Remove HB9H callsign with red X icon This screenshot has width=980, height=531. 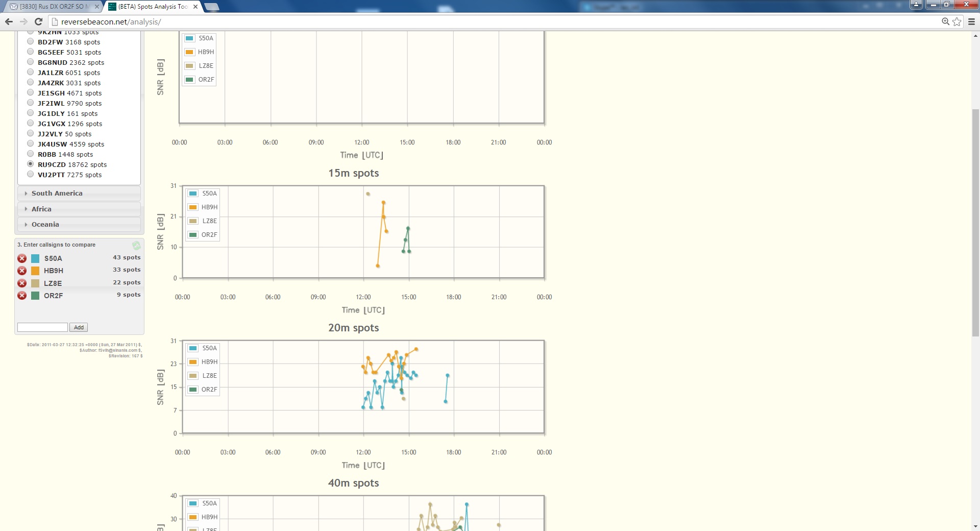[22, 271]
